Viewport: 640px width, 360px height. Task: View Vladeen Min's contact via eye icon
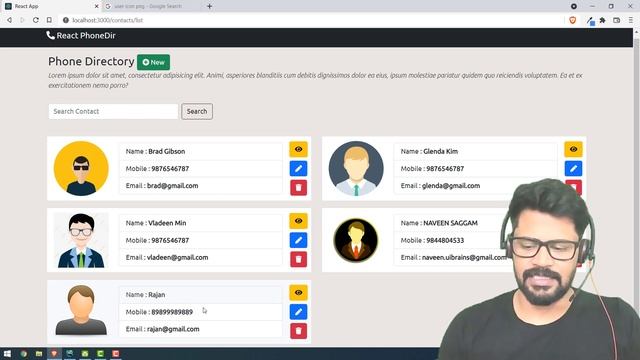pos(298,221)
